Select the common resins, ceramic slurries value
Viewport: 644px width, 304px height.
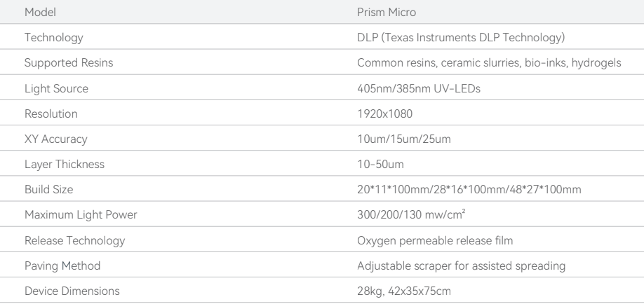tap(488, 63)
